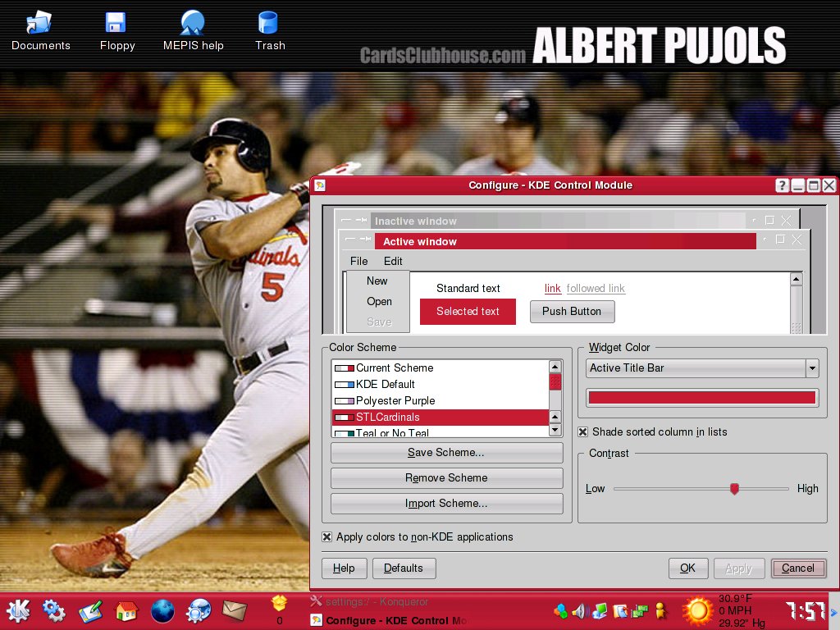This screenshot has height=630, width=840.
Task: Select the Polyester Purple scheme
Action: coord(440,400)
